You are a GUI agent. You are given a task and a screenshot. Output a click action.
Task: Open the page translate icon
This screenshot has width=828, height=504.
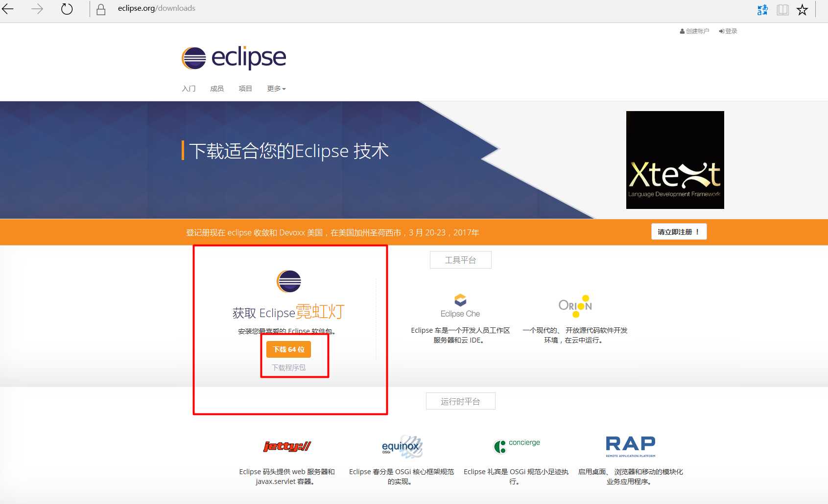pyautogui.click(x=762, y=10)
